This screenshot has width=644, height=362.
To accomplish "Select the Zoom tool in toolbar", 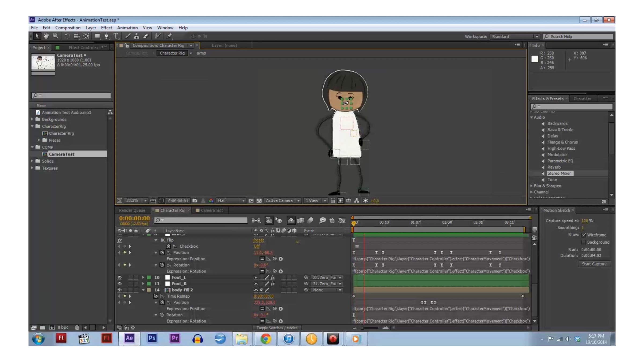I will pos(56,36).
